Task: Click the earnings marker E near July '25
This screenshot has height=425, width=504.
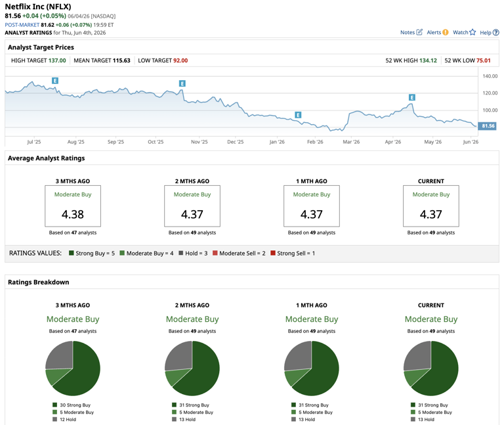Action: 55,80
